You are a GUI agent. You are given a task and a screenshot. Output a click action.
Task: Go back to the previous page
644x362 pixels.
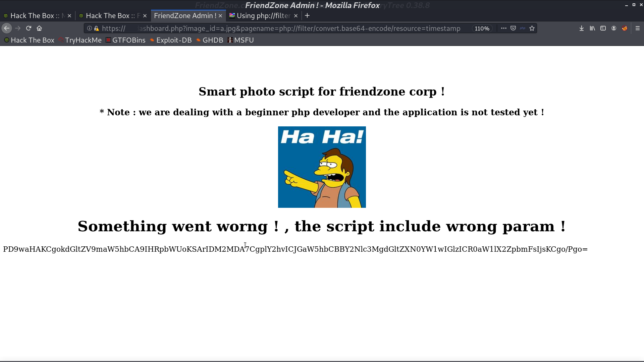7,28
